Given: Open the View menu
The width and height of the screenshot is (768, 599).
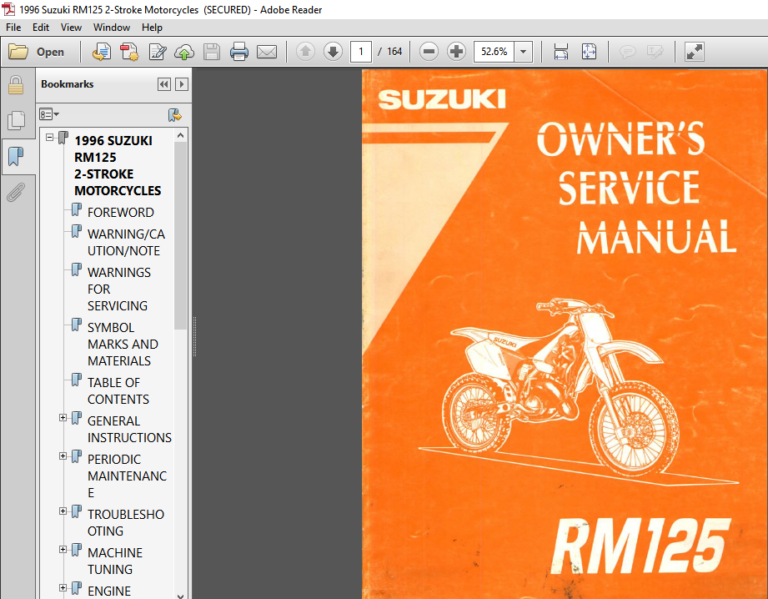Looking at the screenshot, I should pos(71,27).
